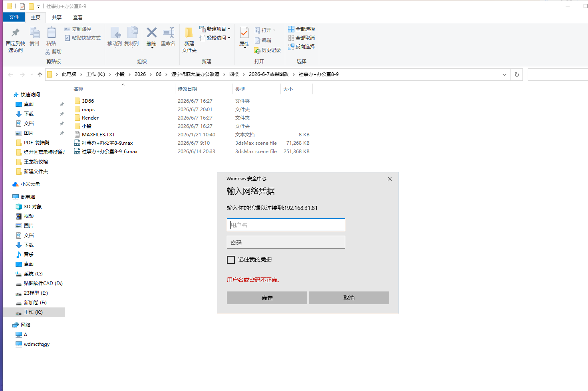The height and width of the screenshot is (391, 588).
Task: Open PDF-装饰类 folder in quick access
Action: pyautogui.click(x=33, y=143)
